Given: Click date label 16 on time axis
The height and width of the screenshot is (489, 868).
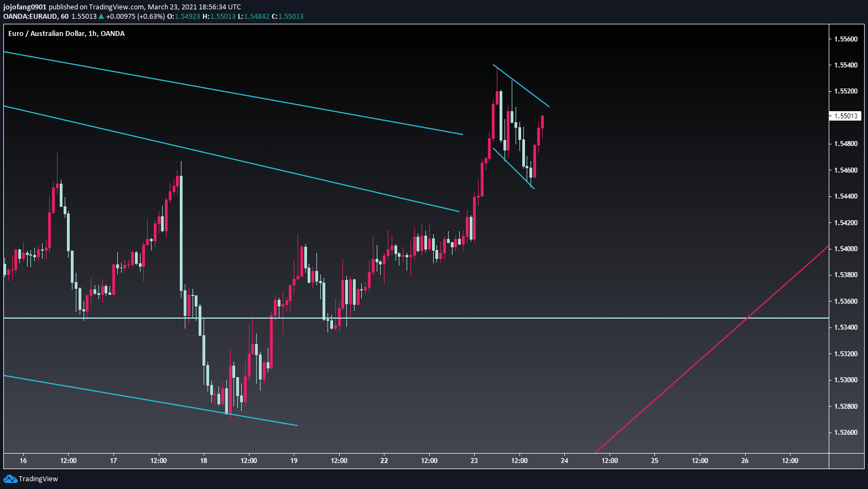Looking at the screenshot, I should pos(23,460).
